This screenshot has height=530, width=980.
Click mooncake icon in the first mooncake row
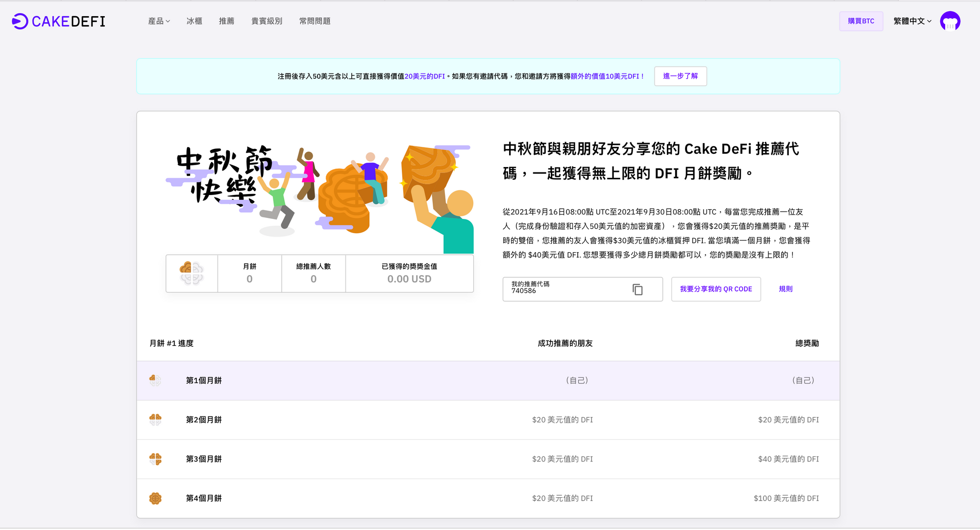point(155,381)
